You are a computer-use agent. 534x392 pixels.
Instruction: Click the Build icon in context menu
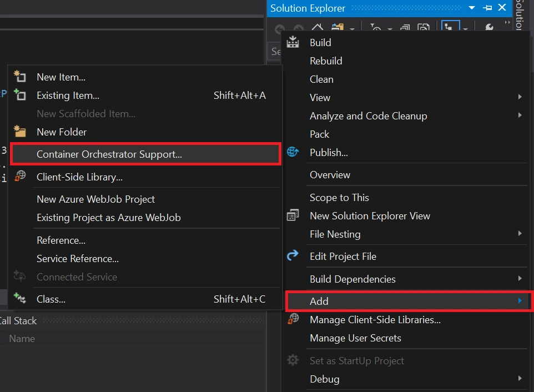point(293,42)
